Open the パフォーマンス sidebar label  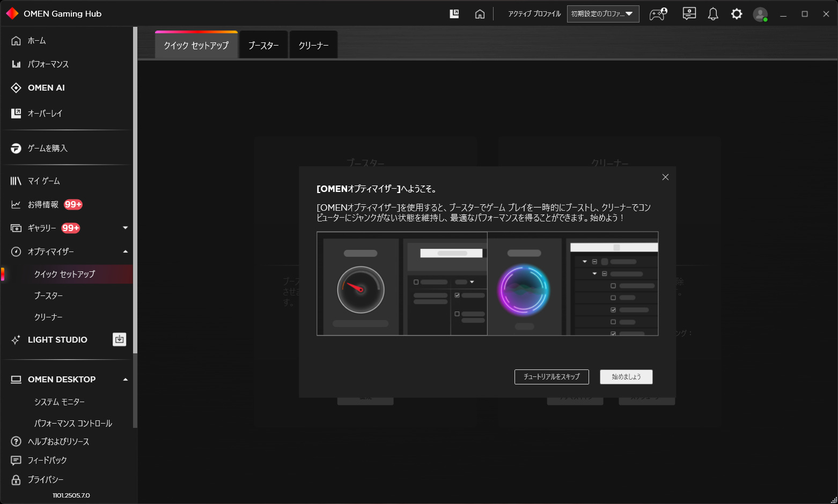48,64
